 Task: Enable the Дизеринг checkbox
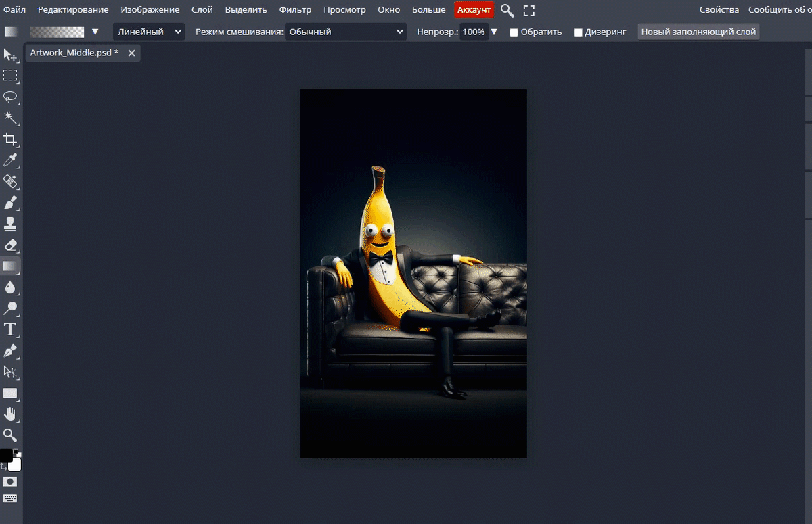tap(578, 32)
